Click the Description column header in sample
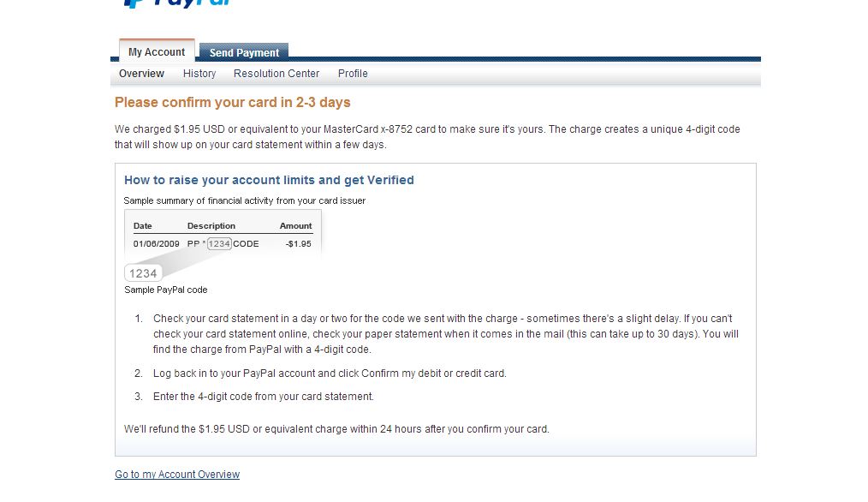Screen dimensions: 868x502 coord(211,226)
